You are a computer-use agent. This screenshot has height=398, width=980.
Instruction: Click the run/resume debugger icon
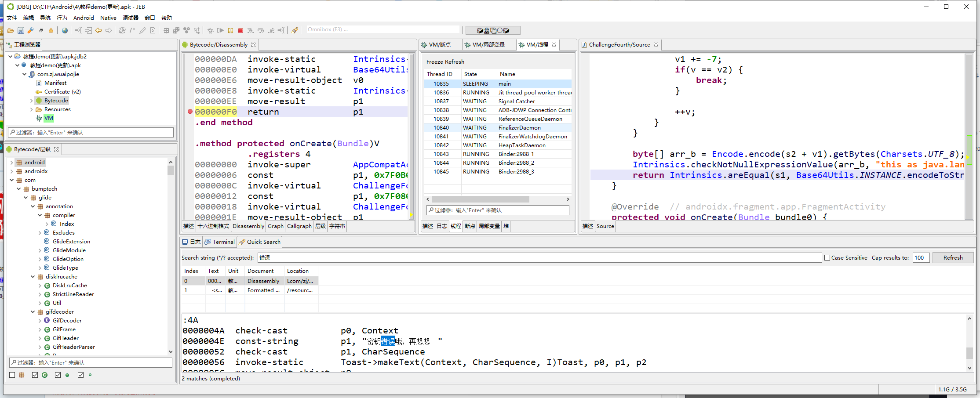click(220, 30)
